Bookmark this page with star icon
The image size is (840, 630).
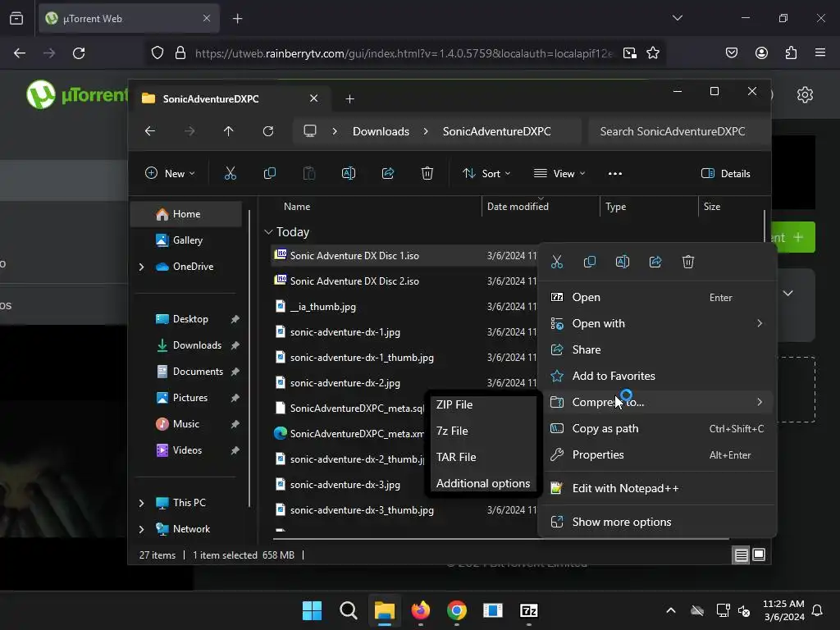652,53
